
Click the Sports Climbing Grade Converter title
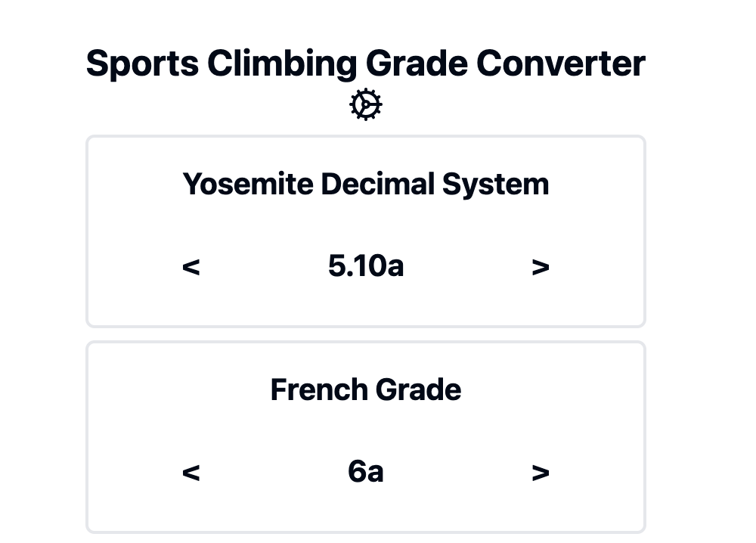pyautogui.click(x=366, y=64)
